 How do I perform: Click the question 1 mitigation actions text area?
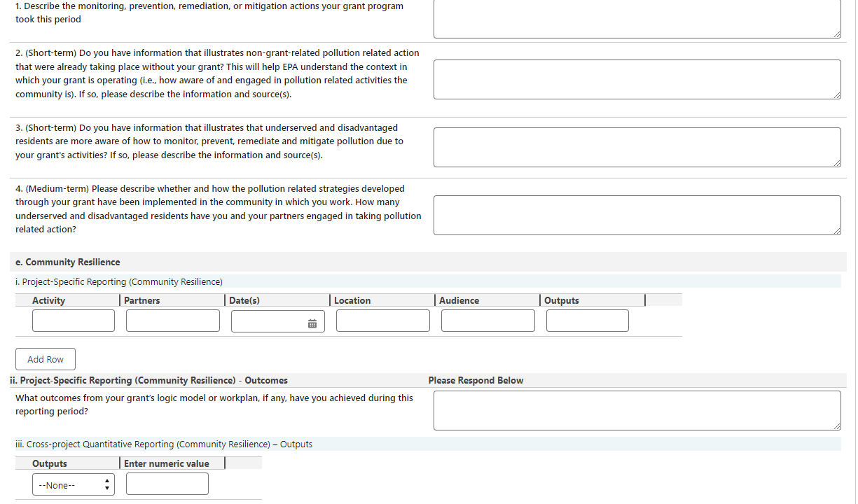pos(637,18)
